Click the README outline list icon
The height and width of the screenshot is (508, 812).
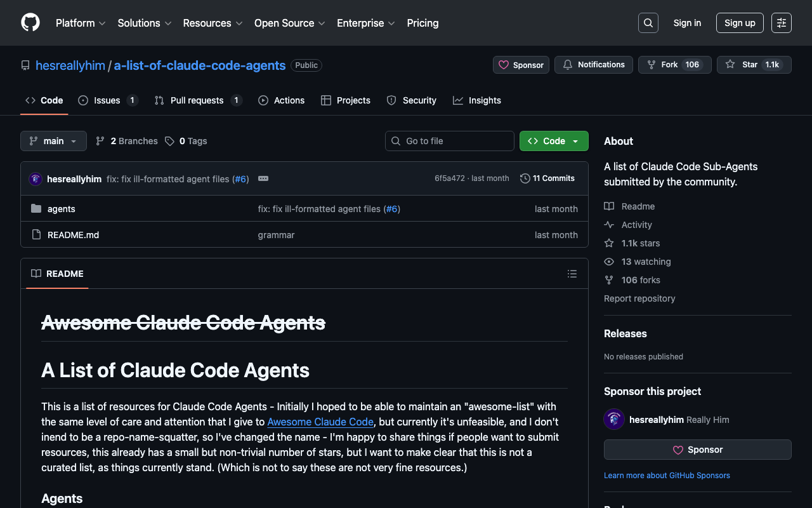tap(572, 274)
